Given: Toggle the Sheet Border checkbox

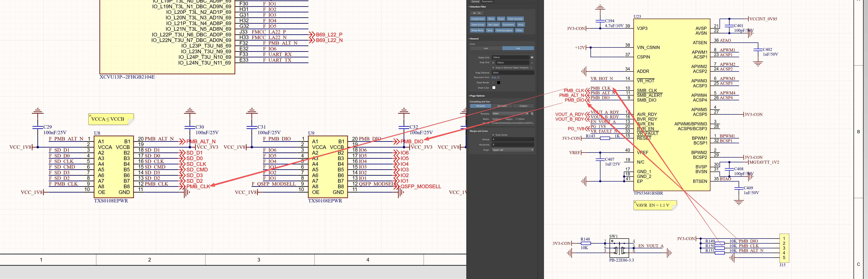Looking at the screenshot, I should pos(493,83).
